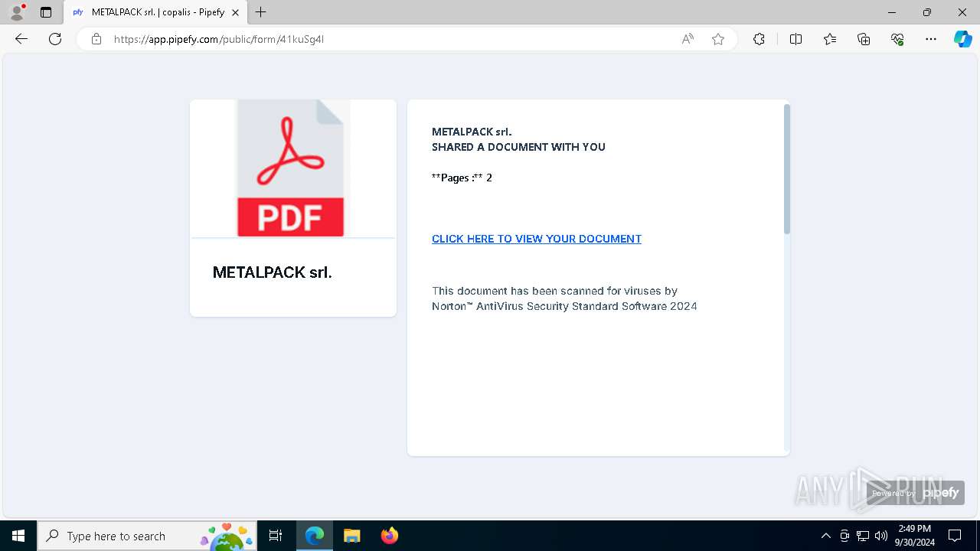
Task: View site information lock icon
Action: (x=96, y=39)
